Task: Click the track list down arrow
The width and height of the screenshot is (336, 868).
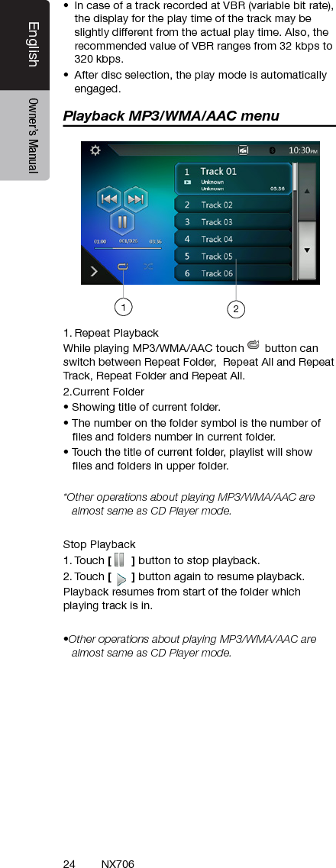Action: (307, 250)
